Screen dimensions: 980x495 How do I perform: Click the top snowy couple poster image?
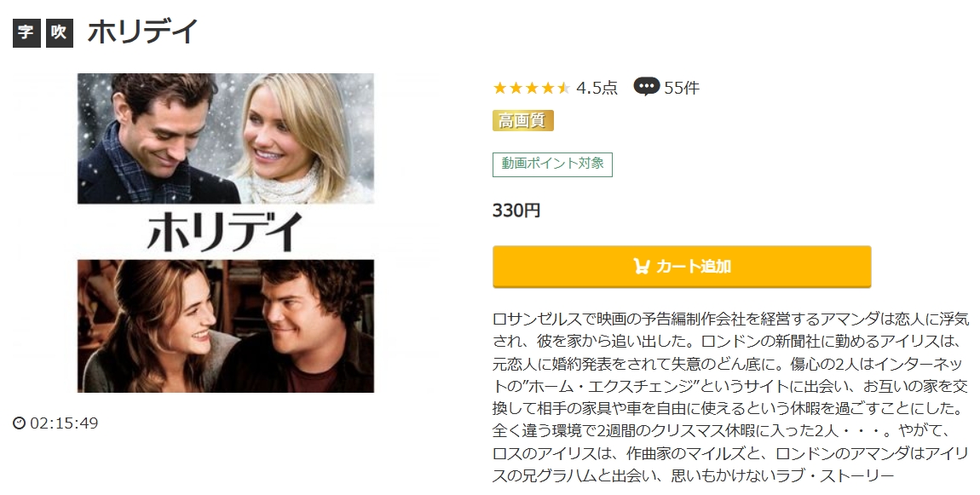coord(226,138)
